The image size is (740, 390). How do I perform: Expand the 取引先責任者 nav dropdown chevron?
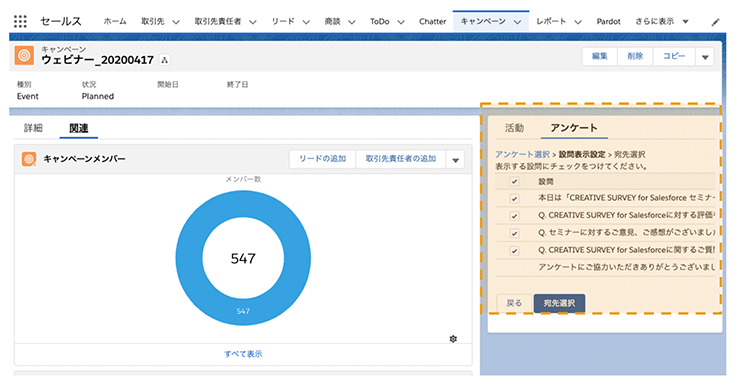[x=253, y=22]
